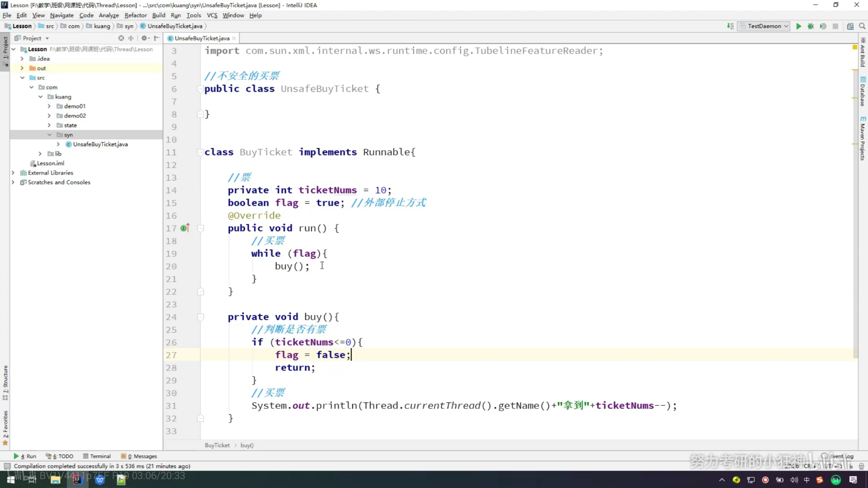868x488 pixels.
Task: Run TestDaemon with the green play button
Action: point(798,26)
